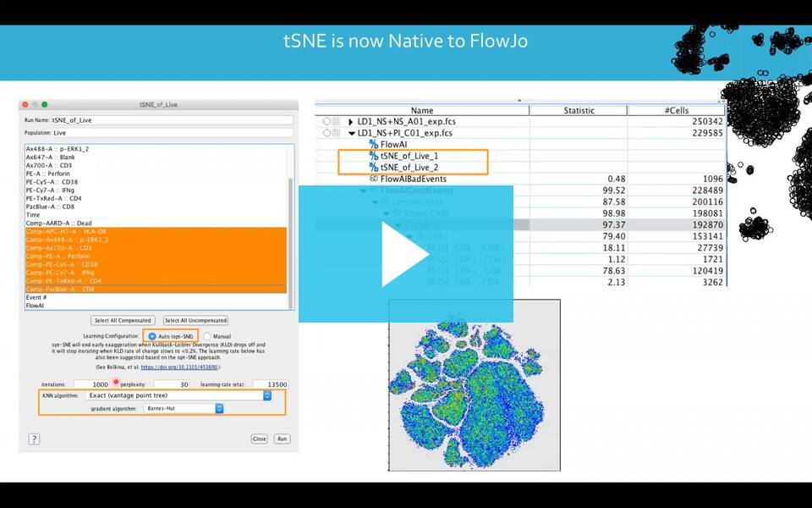812x508 pixels.
Task: Open help with the question mark button
Action: (34, 439)
